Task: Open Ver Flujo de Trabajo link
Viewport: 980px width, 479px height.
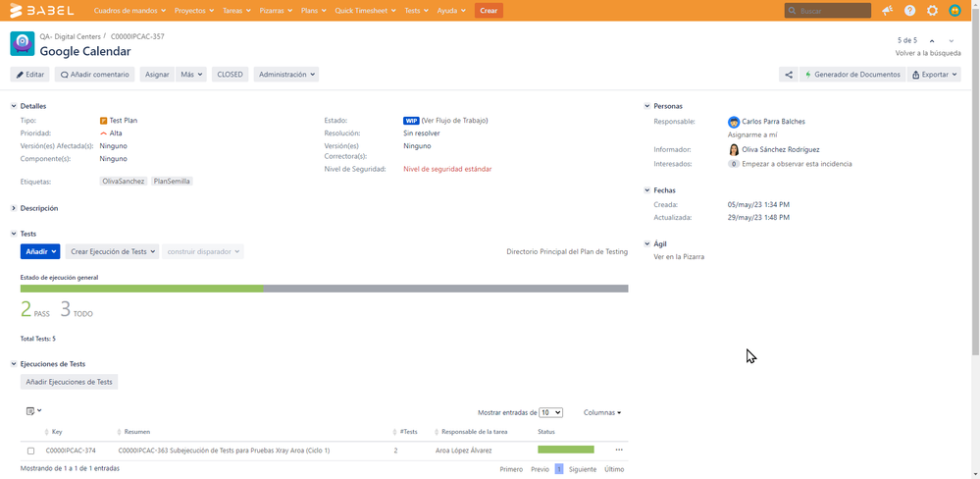Action: (x=454, y=120)
